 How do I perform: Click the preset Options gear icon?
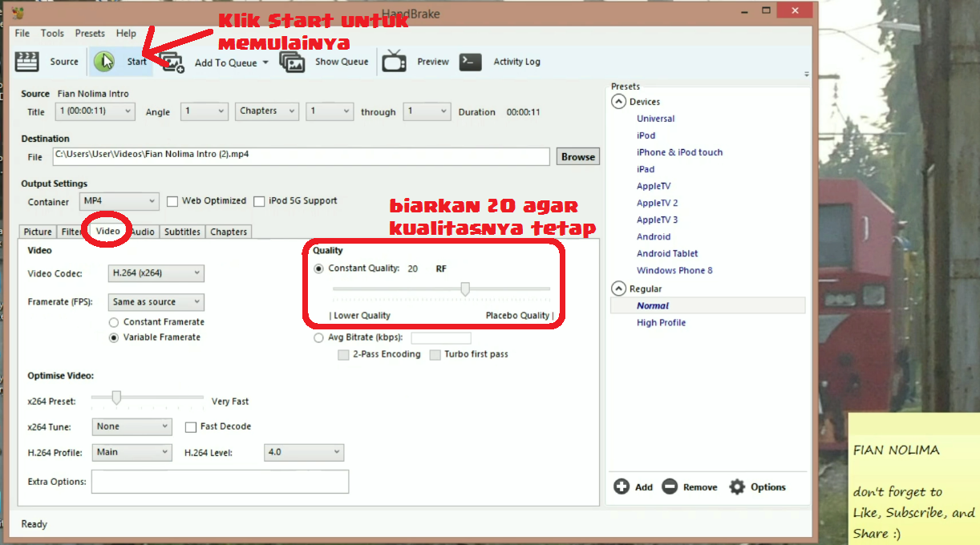(737, 486)
